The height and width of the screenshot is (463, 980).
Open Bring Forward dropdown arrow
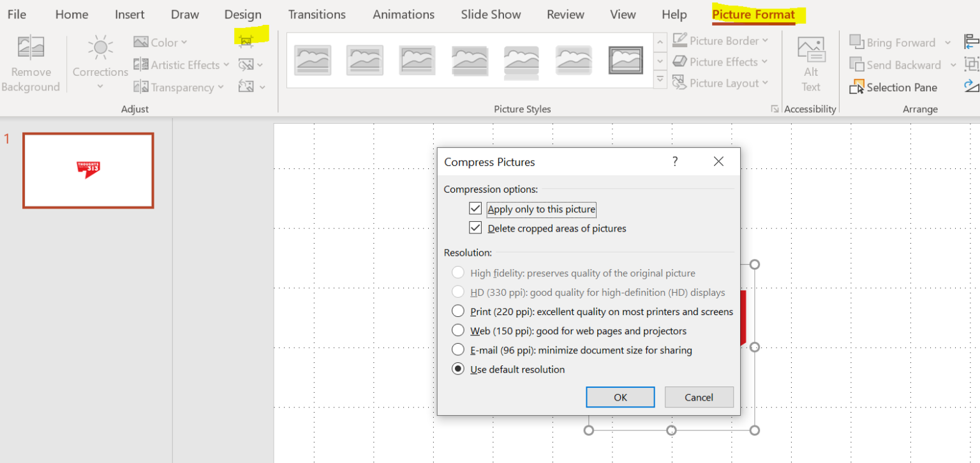947,43
